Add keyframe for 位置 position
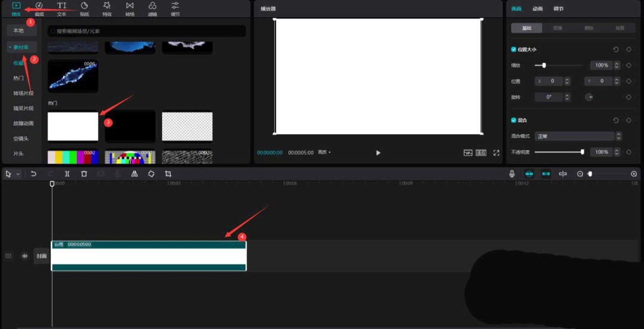 click(628, 81)
